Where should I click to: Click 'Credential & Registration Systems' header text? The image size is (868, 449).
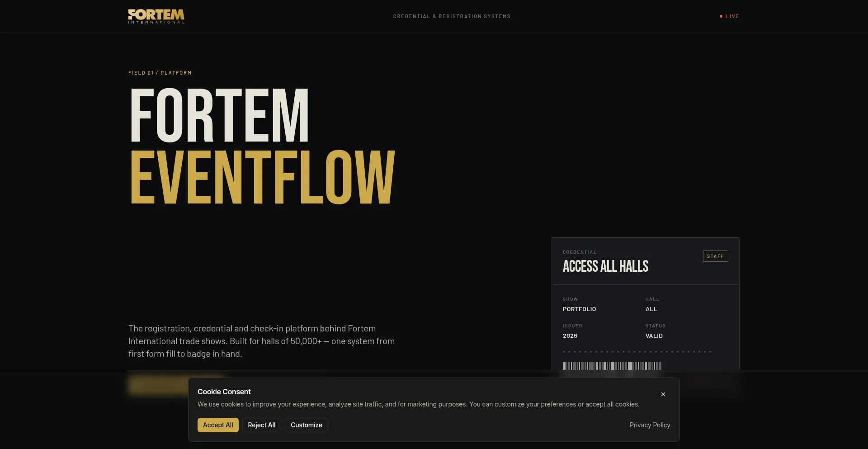tap(452, 16)
